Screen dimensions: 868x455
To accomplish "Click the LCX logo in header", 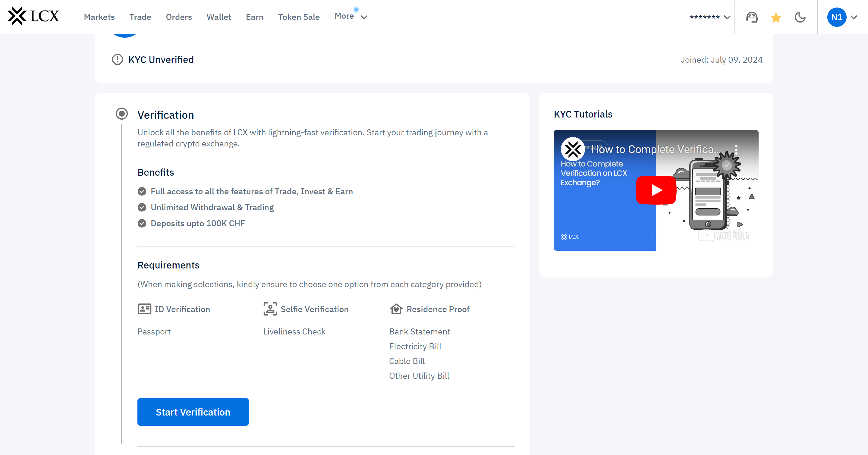I will click(x=33, y=16).
